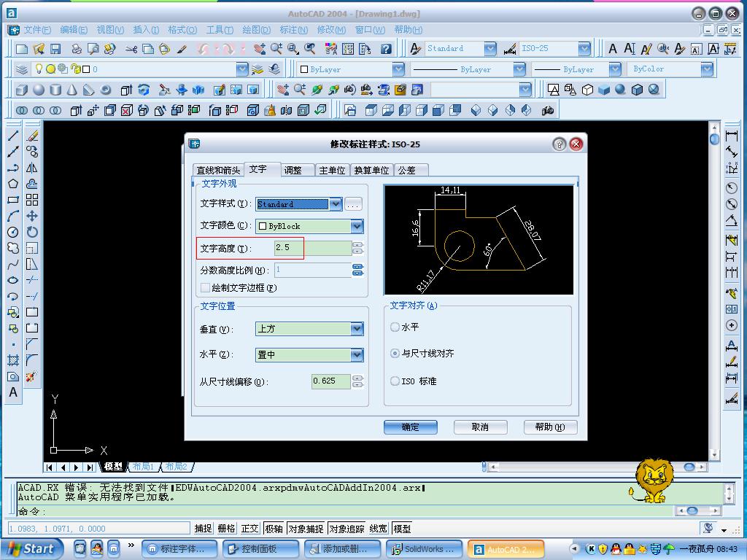Click the Save floppy disk icon
747x560 pixels.
point(55,49)
